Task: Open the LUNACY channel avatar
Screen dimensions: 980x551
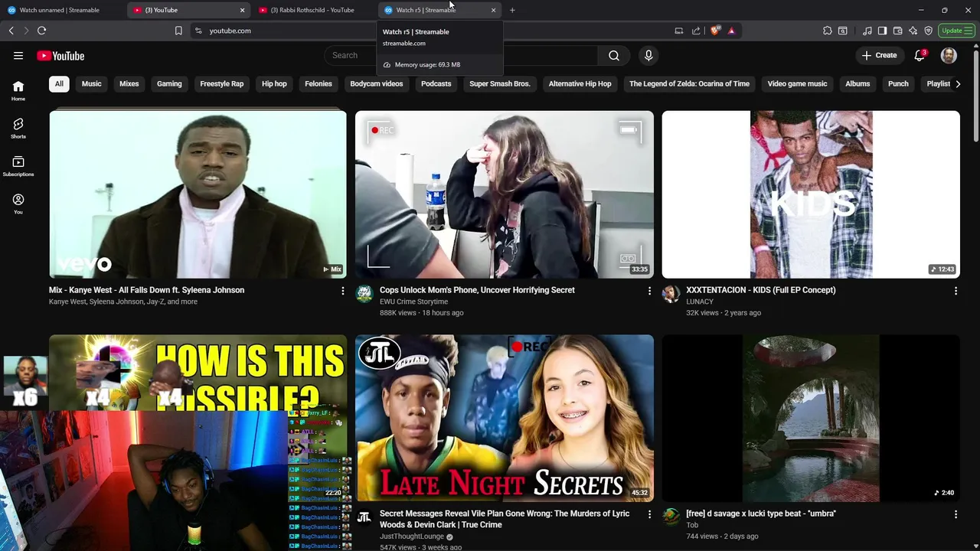Action: click(x=671, y=294)
